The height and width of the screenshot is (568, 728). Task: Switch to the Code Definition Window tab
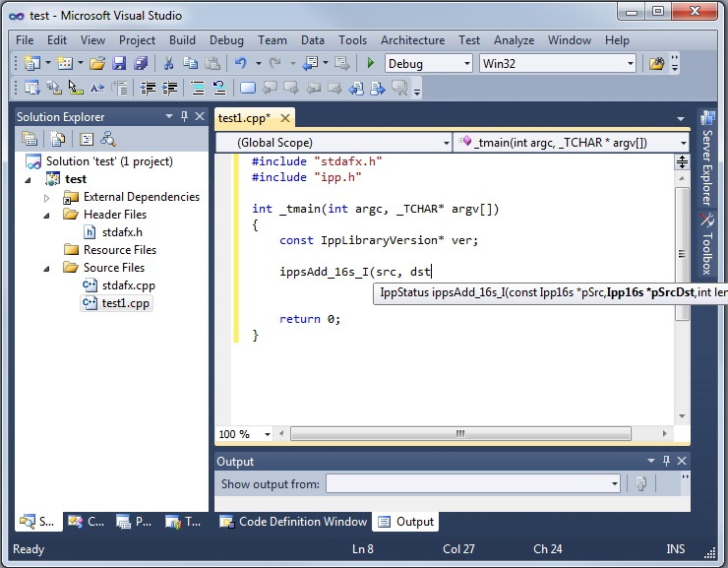(x=293, y=522)
